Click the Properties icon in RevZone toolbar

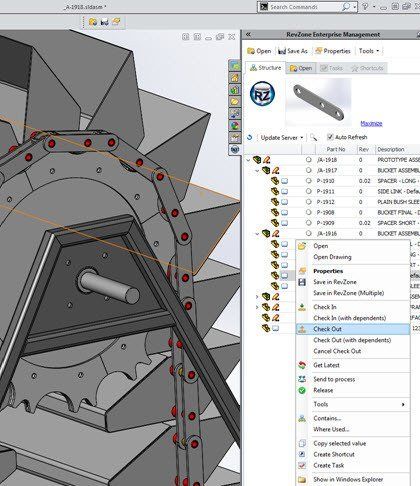[319, 51]
